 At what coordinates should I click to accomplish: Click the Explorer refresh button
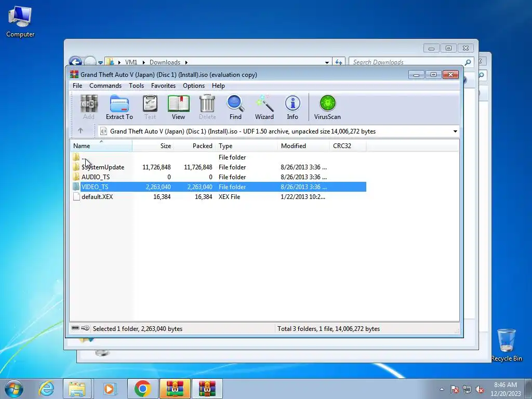[338, 62]
